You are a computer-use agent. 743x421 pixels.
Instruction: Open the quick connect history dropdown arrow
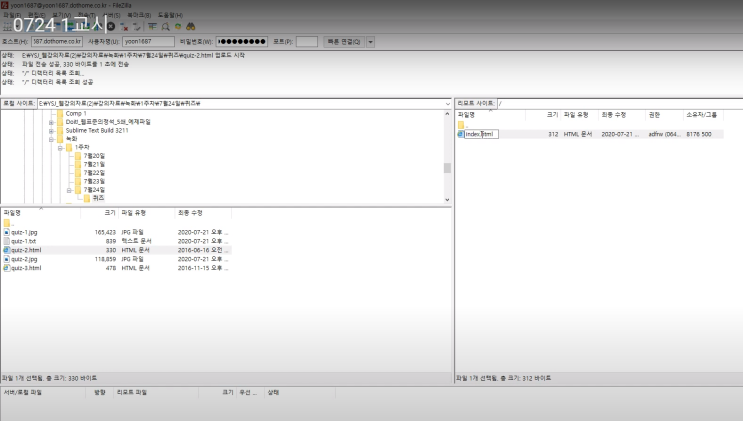coord(371,42)
